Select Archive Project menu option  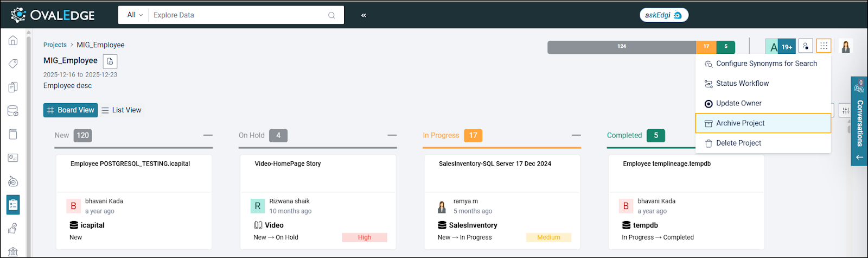coord(763,123)
